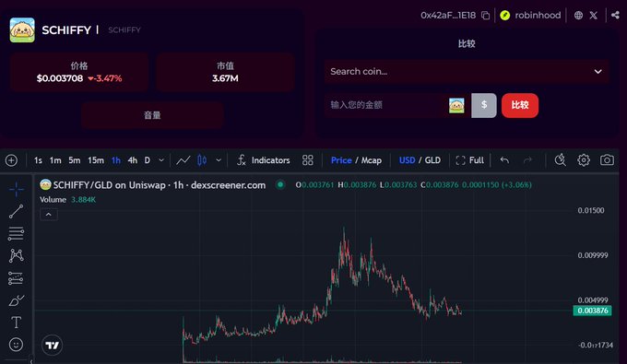The height and width of the screenshot is (364, 627).
Task: Switch chart to Price mode
Action: coord(341,160)
